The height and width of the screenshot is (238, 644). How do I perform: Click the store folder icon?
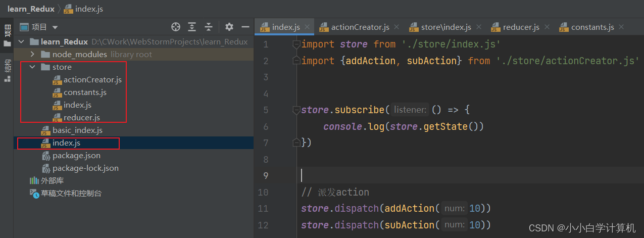(45, 67)
